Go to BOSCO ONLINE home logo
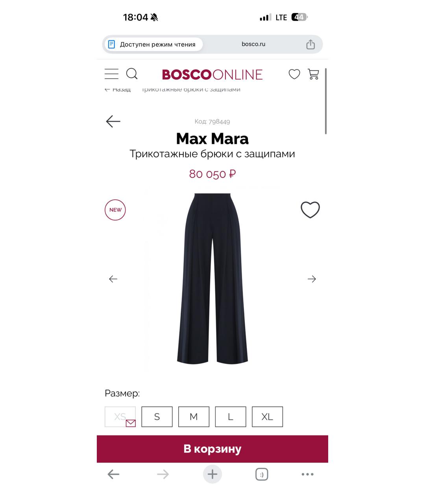 (x=213, y=74)
